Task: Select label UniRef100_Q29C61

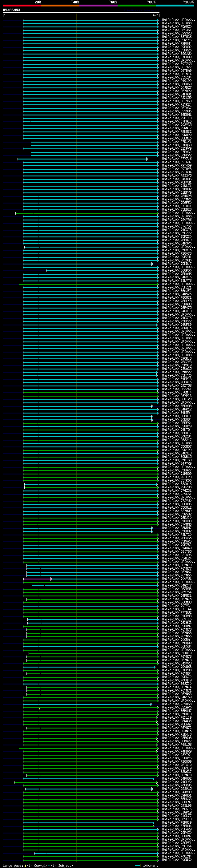Action: point(177,494)
